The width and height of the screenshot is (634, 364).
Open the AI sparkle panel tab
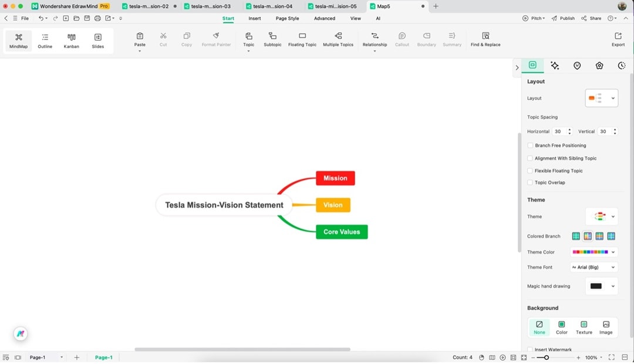tap(555, 66)
